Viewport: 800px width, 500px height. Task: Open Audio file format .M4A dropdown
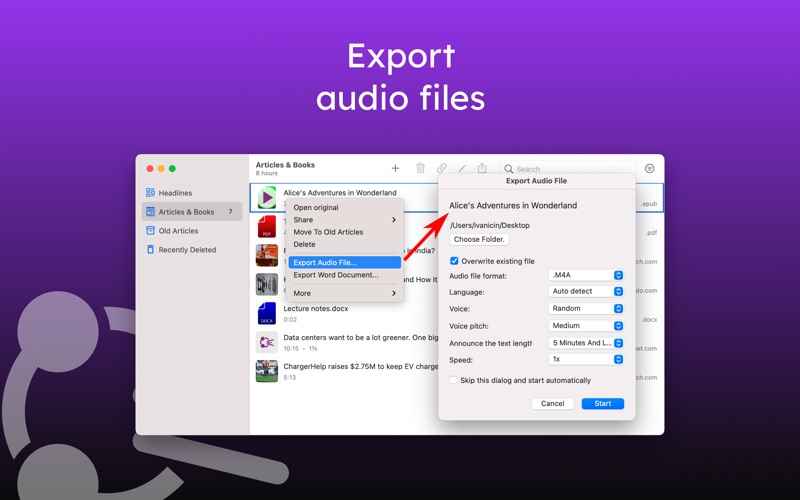[x=586, y=275]
